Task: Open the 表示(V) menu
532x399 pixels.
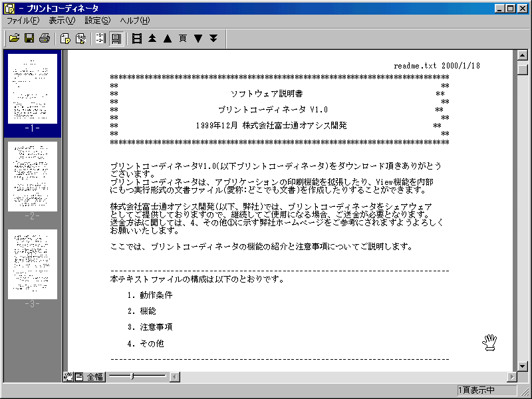Action: 62,21
